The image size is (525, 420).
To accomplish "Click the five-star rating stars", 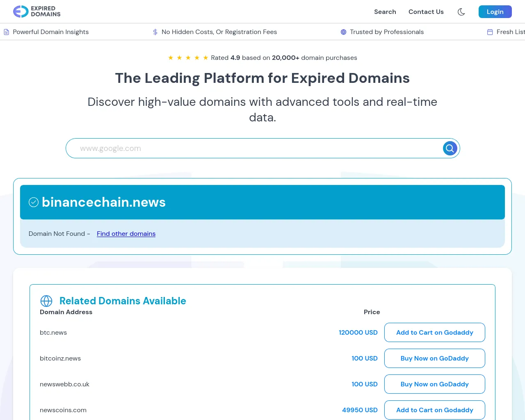I will tap(188, 58).
